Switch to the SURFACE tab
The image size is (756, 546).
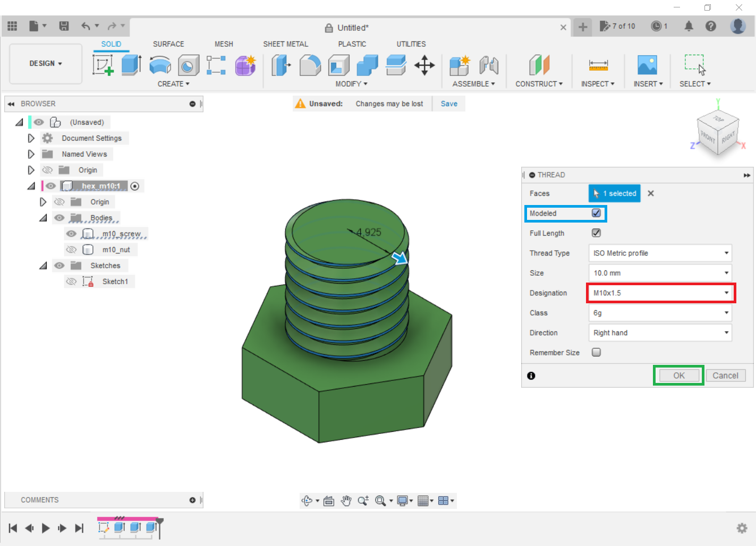point(168,44)
